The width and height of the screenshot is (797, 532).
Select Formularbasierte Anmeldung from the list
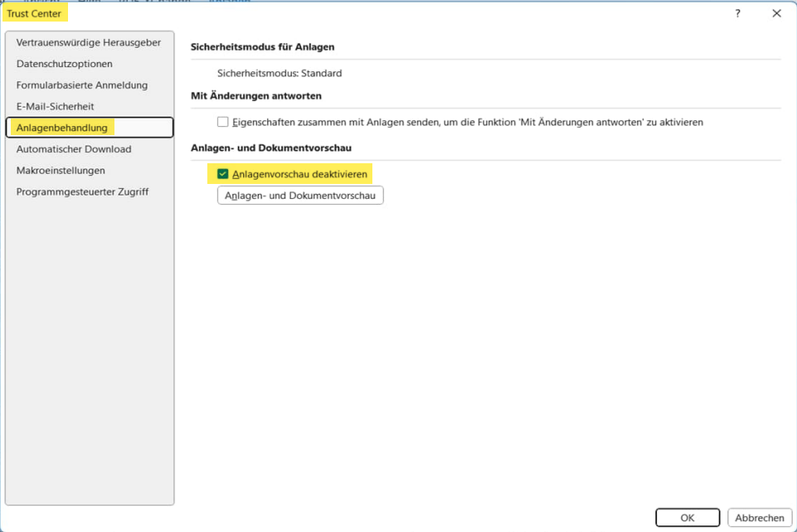(x=82, y=85)
